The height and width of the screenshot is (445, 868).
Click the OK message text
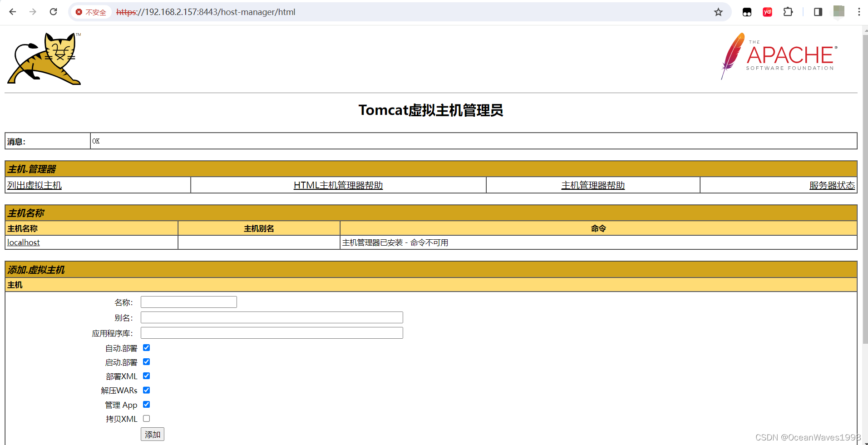(96, 141)
